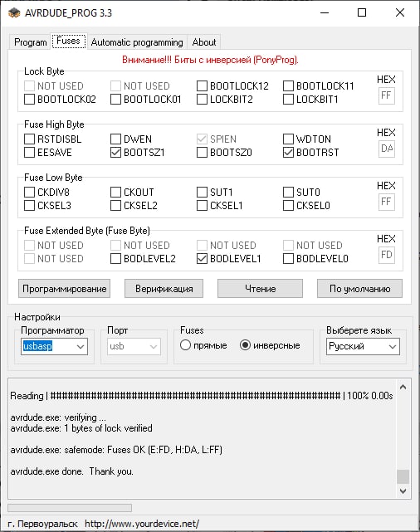This screenshot has height=532, width=420.
Task: Check the RSTDISBL fuse bit
Action: (x=30, y=139)
